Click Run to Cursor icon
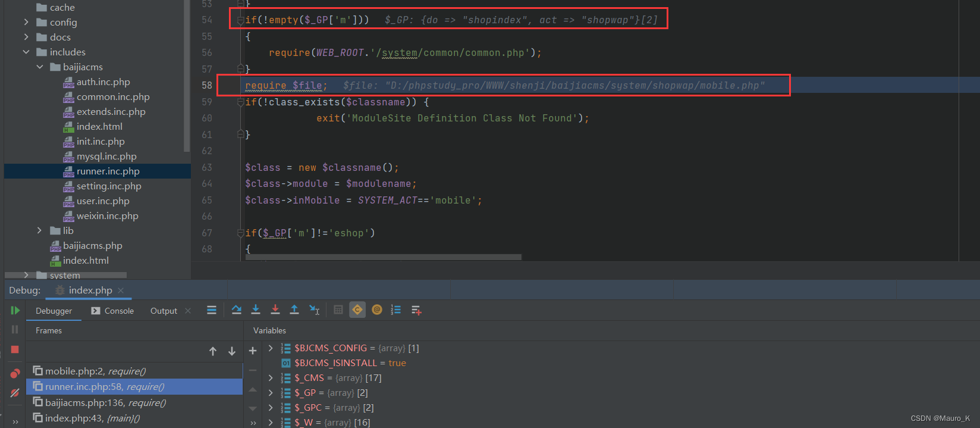Screen dimensions: 980x428 315,310
